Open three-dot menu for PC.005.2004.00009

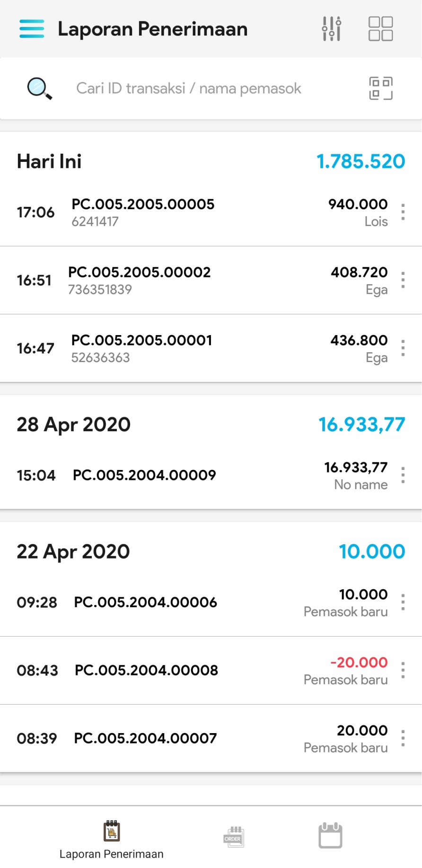pyautogui.click(x=403, y=475)
